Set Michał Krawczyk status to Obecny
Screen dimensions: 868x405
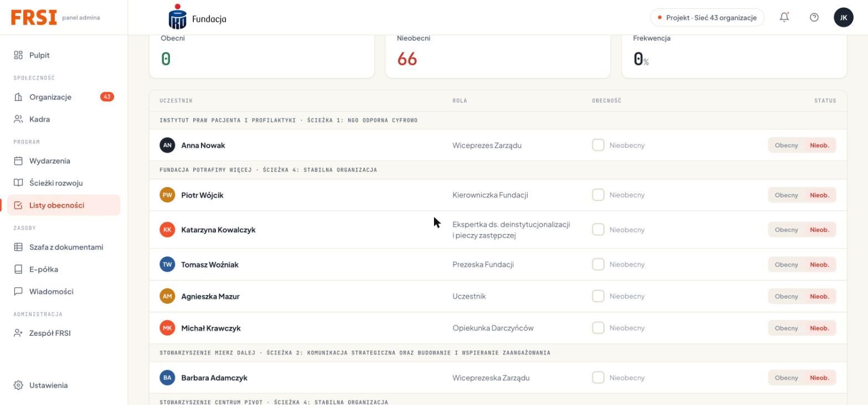(x=786, y=328)
